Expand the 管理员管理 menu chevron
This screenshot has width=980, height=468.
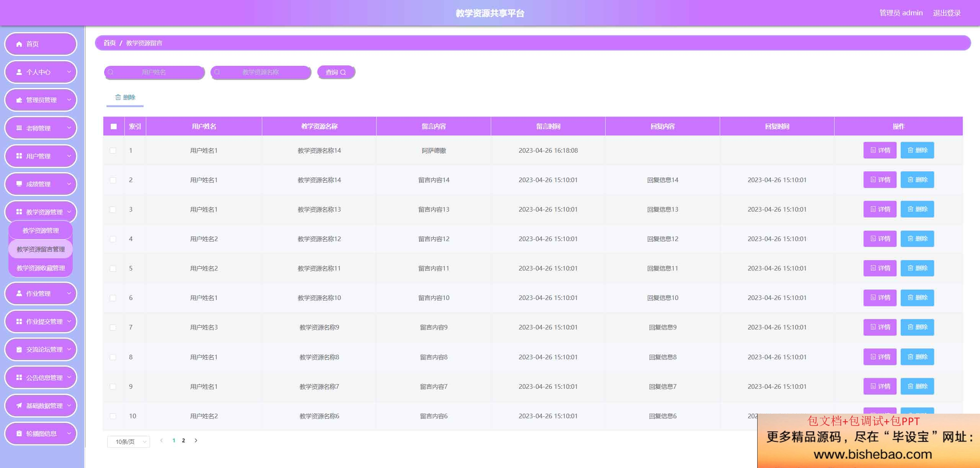click(x=69, y=99)
